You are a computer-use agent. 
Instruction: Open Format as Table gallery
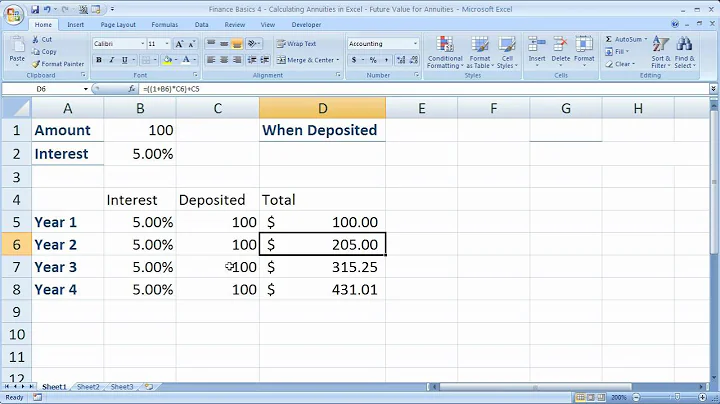point(480,52)
